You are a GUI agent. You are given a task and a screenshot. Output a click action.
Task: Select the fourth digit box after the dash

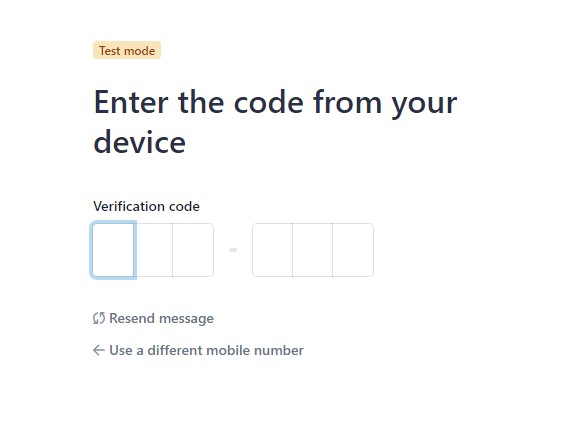pos(272,250)
